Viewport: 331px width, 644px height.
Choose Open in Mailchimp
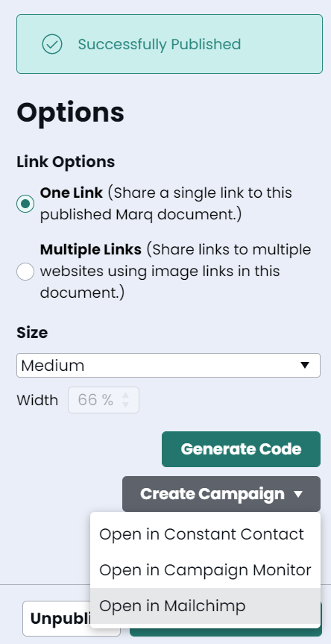(205, 606)
